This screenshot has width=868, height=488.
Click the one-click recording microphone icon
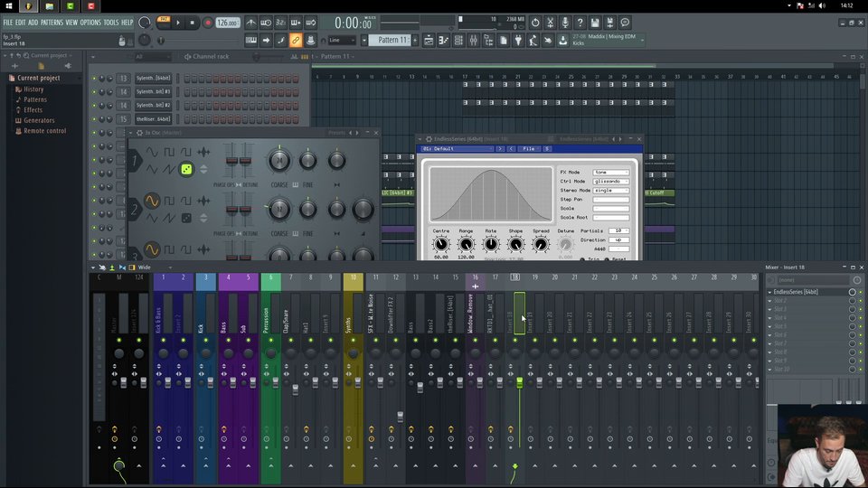(x=564, y=23)
